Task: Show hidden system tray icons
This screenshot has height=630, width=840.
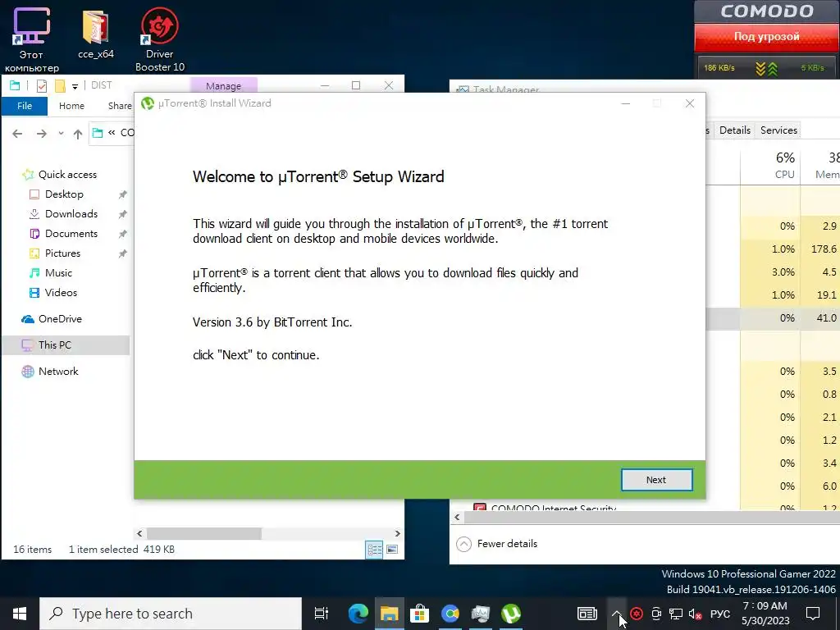Action: point(617,614)
